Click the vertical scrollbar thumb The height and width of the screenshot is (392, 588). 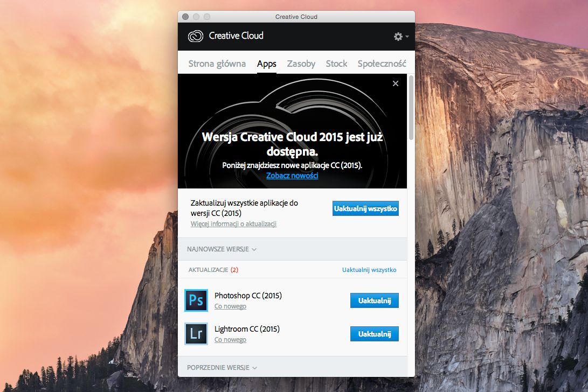411,108
